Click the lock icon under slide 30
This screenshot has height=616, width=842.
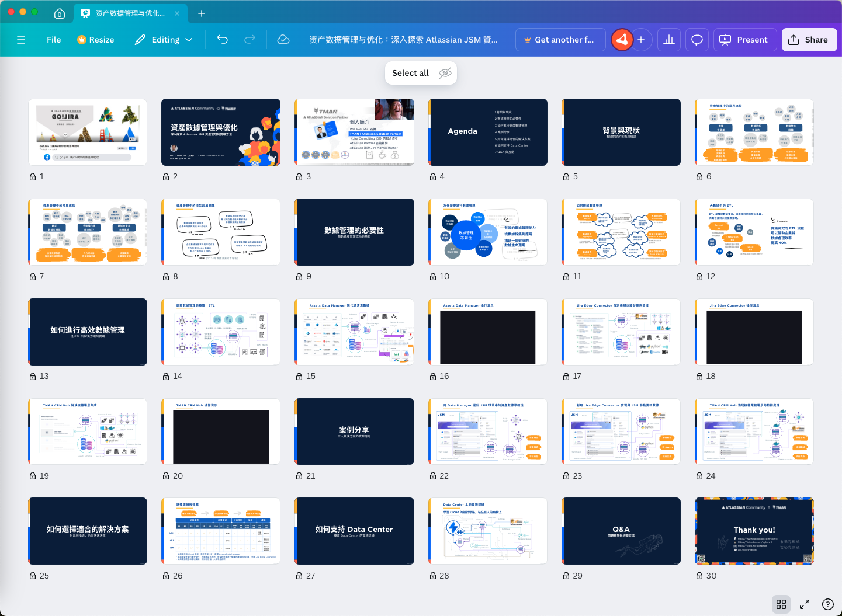(699, 576)
